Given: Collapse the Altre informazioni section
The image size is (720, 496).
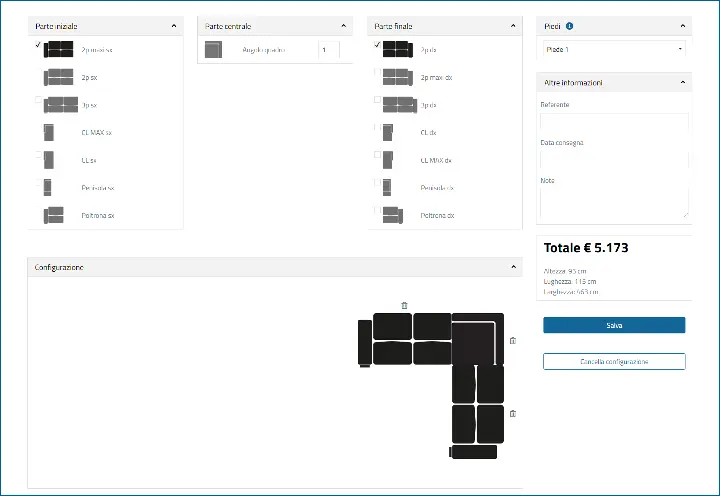Looking at the screenshot, I should [x=683, y=82].
